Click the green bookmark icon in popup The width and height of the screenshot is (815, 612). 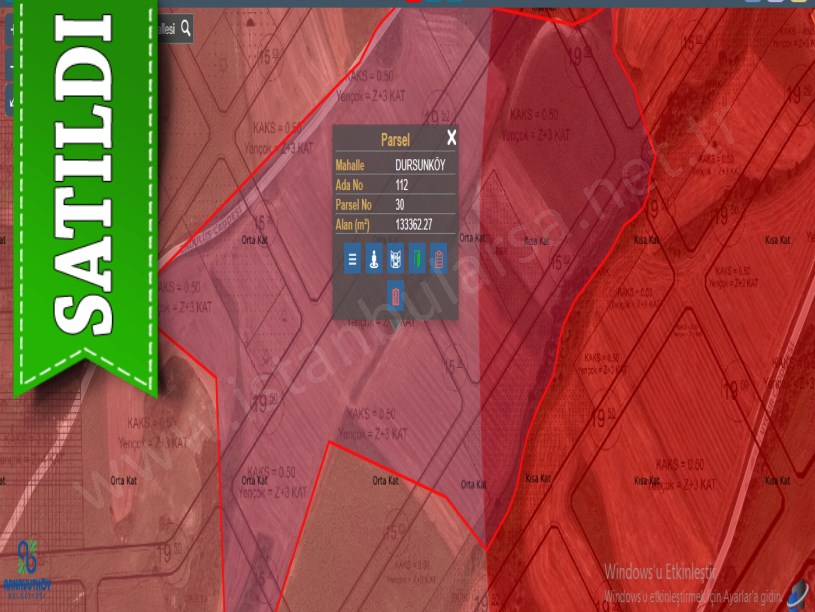pyautogui.click(x=416, y=260)
